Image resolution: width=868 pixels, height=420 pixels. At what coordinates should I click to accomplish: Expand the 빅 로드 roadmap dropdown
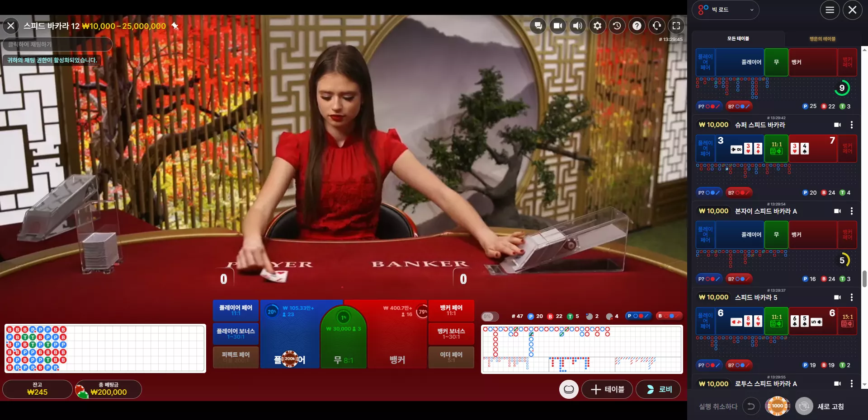(725, 10)
